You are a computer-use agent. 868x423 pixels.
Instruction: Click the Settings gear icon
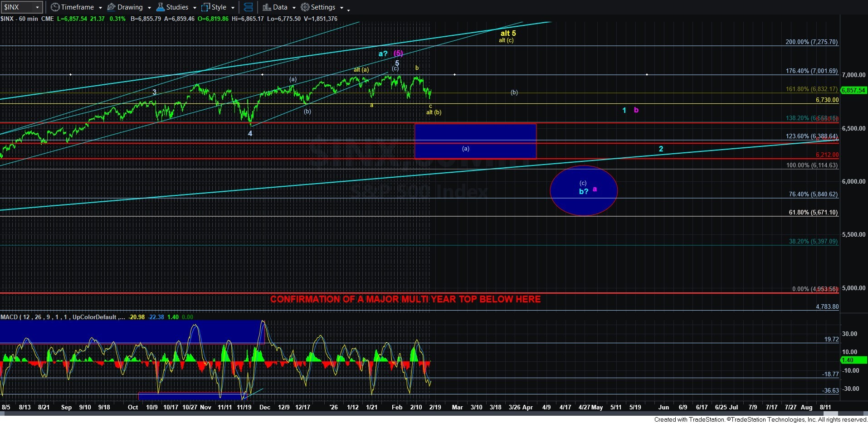(305, 7)
